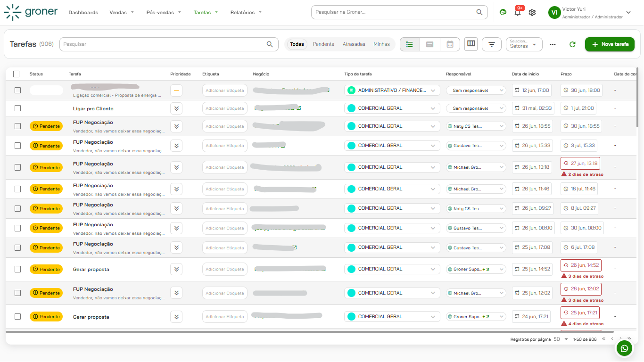Check the box for Ligar pro Cliente

click(17, 108)
